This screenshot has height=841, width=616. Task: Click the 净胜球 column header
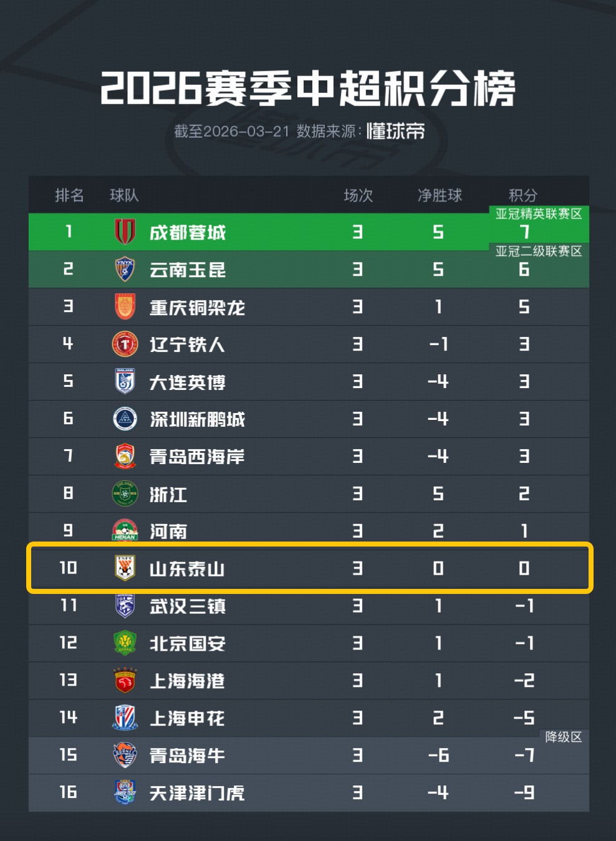tap(440, 195)
